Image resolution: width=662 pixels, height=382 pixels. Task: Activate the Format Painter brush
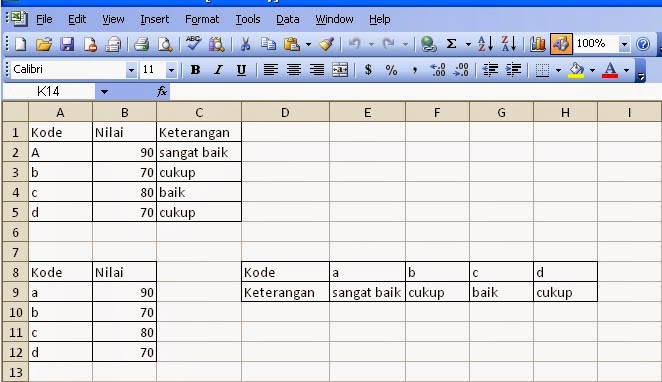coord(327,44)
